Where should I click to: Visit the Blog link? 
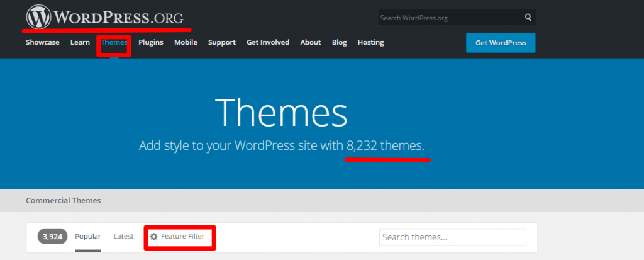click(339, 42)
